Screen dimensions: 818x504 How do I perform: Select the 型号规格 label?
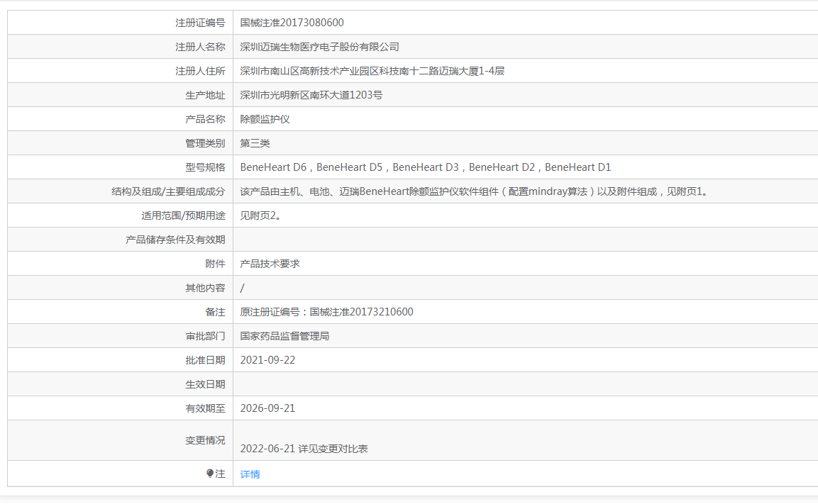pyautogui.click(x=205, y=167)
